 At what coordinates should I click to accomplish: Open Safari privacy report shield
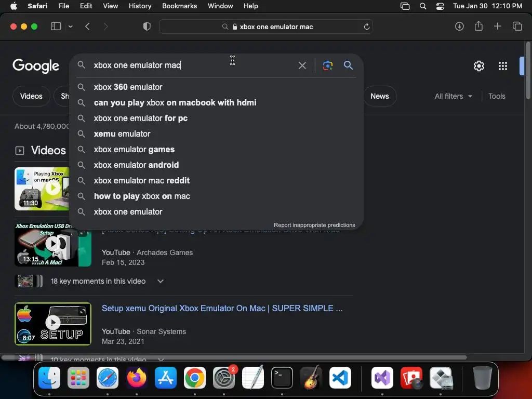pos(147,26)
